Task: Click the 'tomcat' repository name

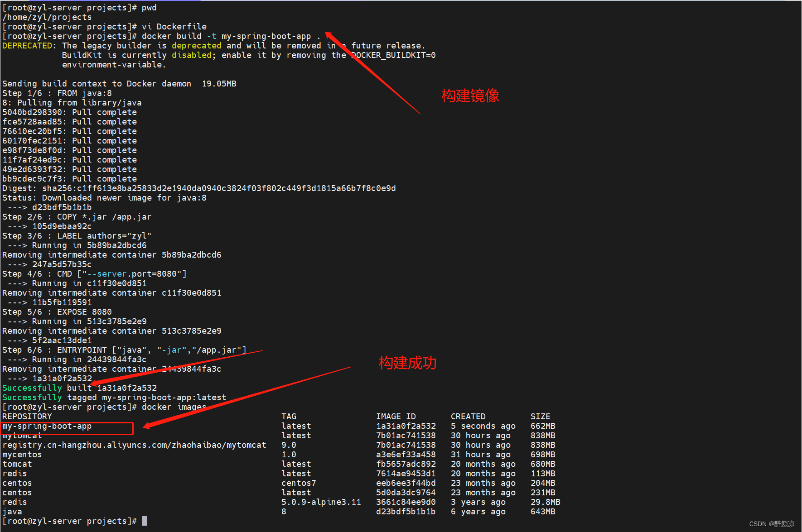Action: (17, 464)
